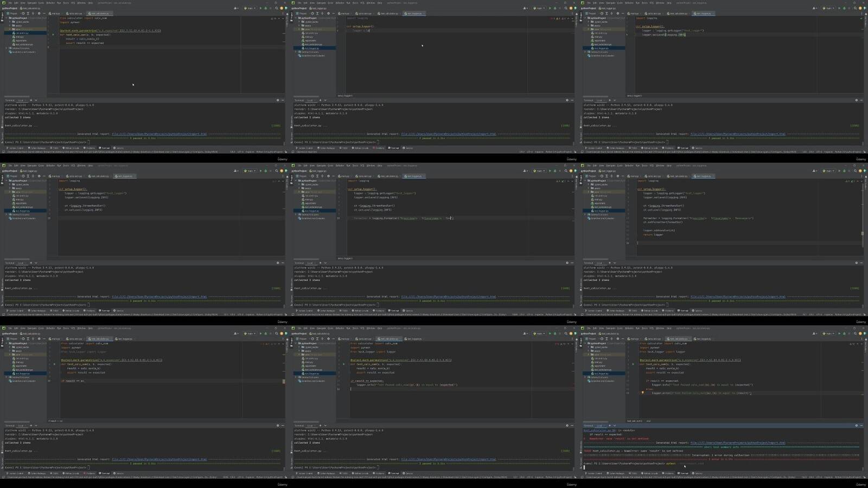Screen dimensions: 868x488
Task: Select selected test_logger.py tree file in center frame
Action: [315, 211]
